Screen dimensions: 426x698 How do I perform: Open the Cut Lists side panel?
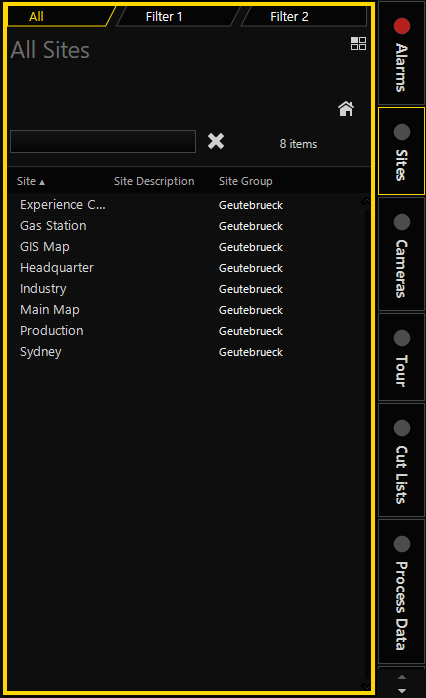[402, 460]
